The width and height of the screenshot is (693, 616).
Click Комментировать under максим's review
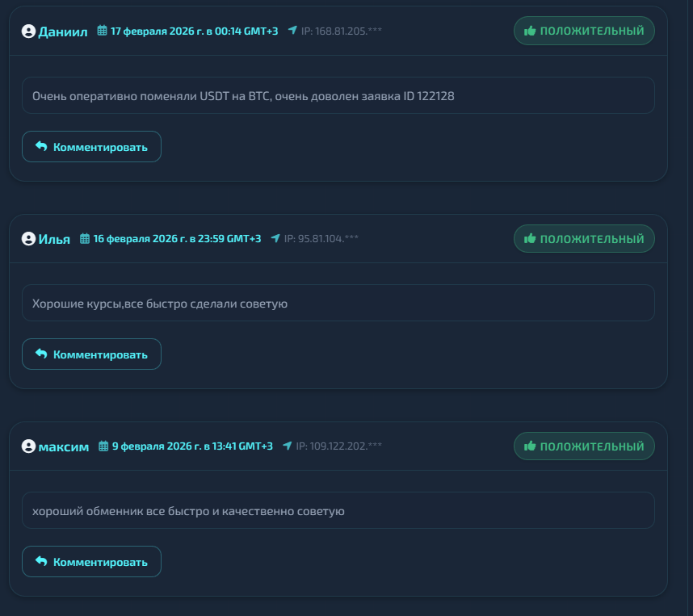(91, 562)
